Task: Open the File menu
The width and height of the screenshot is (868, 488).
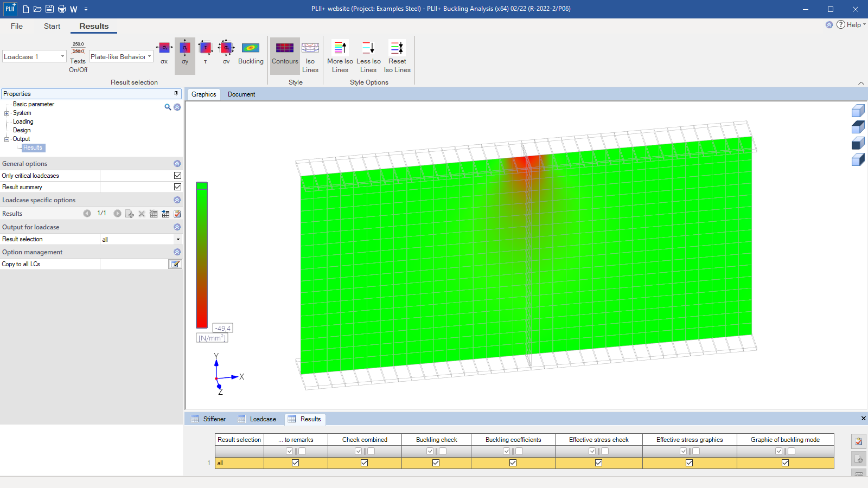Action: (x=17, y=26)
